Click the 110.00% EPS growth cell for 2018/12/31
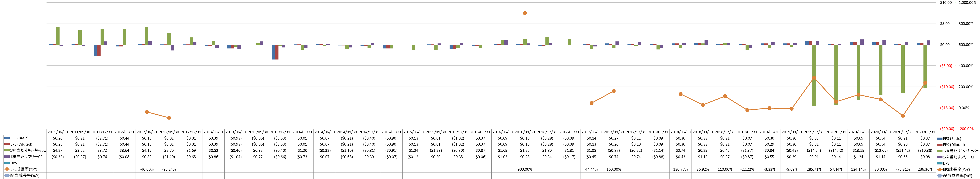 click(x=725, y=169)
